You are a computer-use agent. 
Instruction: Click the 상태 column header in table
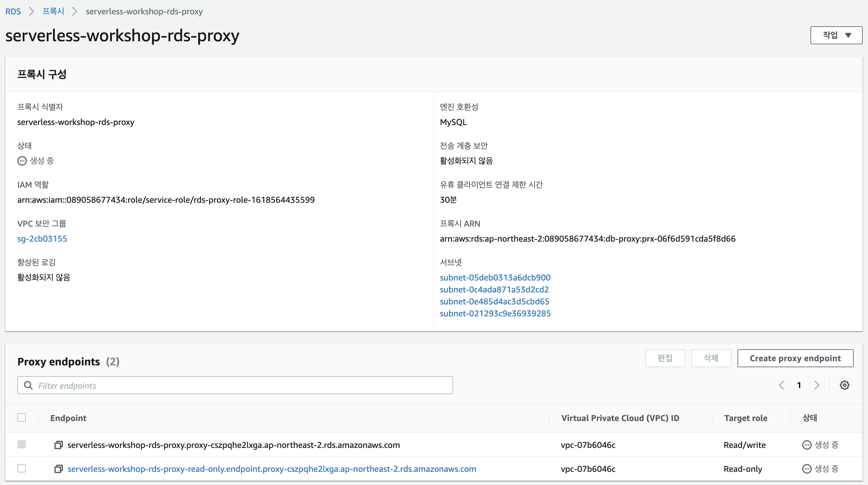click(x=810, y=418)
